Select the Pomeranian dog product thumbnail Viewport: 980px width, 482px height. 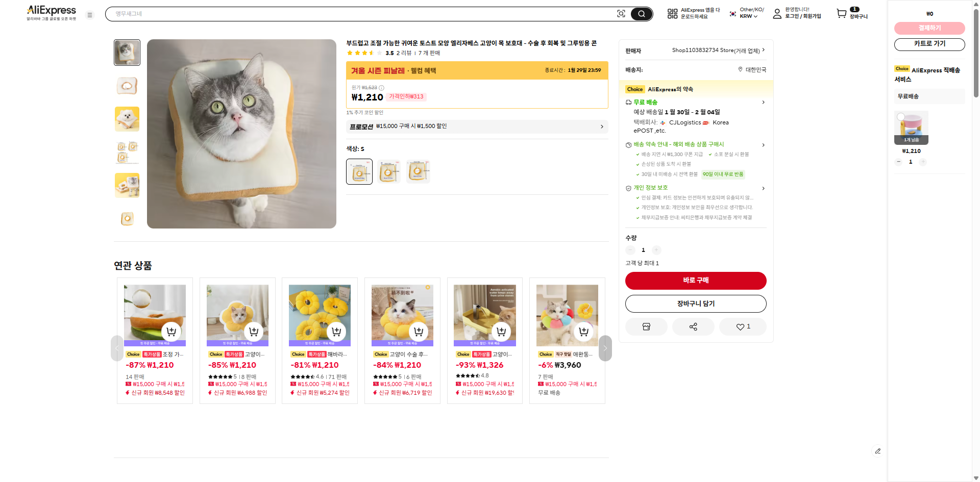pos(127,119)
